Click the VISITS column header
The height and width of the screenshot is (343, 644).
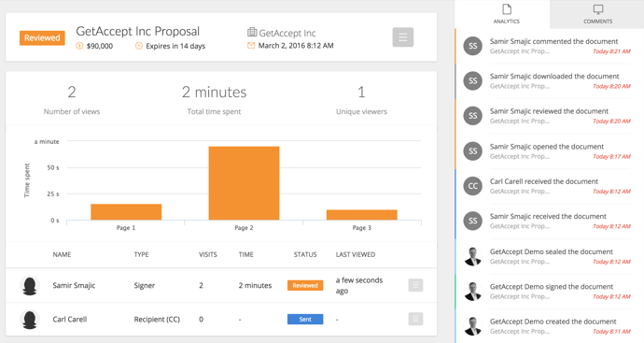208,254
